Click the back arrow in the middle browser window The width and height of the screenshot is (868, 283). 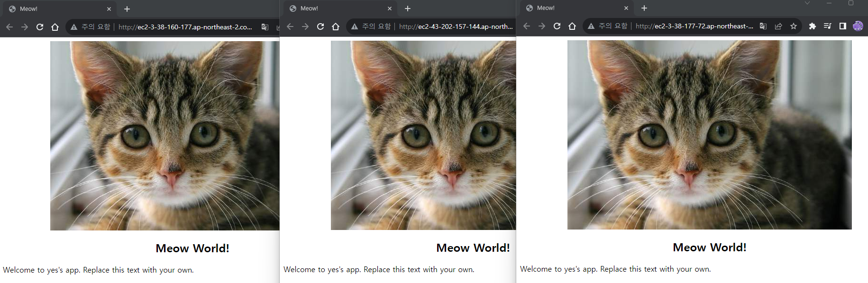click(290, 27)
